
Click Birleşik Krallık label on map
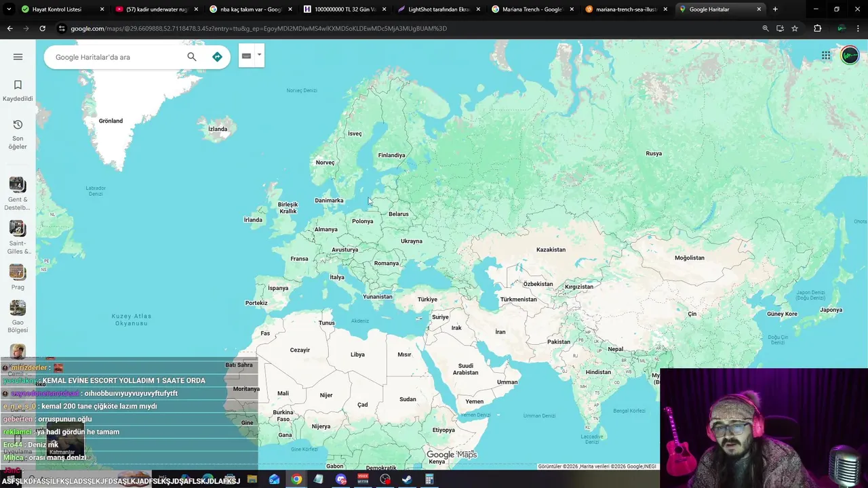point(288,208)
